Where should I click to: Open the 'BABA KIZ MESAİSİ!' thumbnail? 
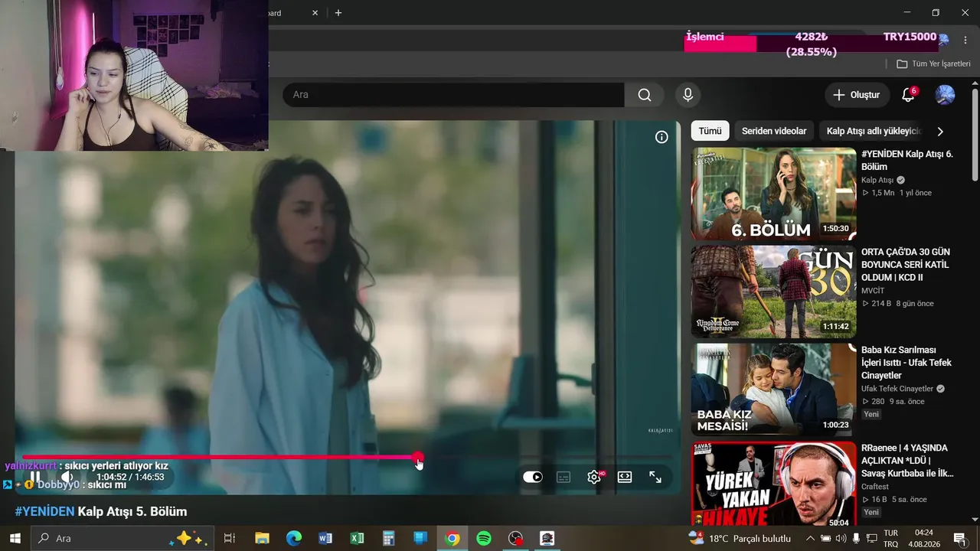click(773, 390)
